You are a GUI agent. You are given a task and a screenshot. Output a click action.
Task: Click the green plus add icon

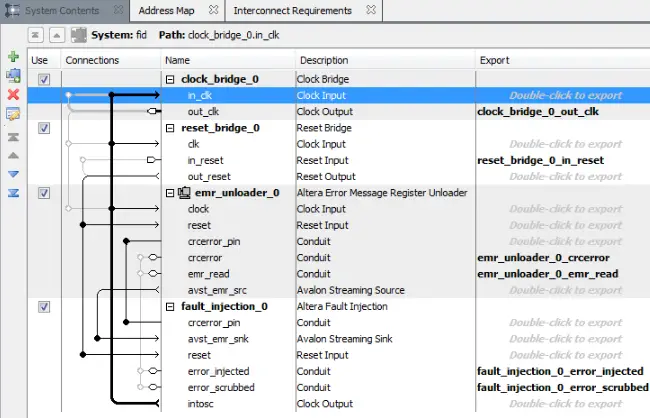[13, 56]
